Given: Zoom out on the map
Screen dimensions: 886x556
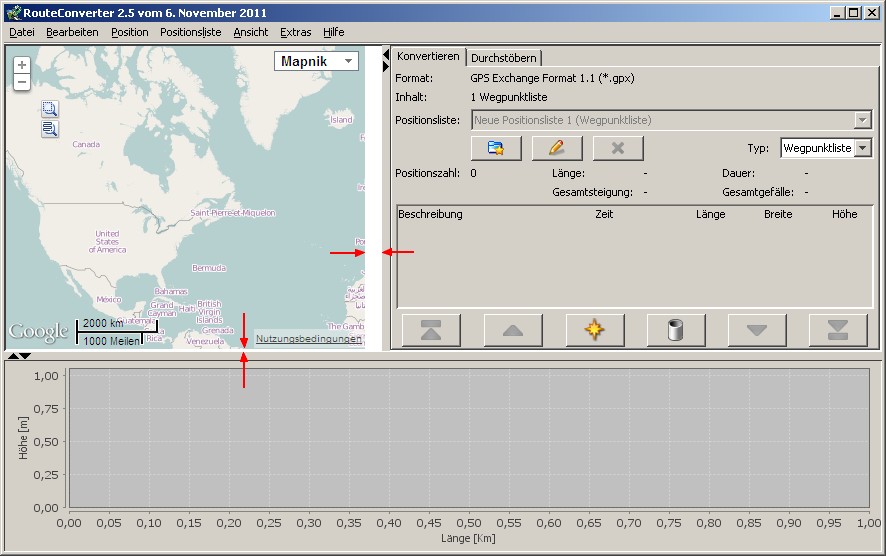Looking at the screenshot, I should pyautogui.click(x=22, y=82).
